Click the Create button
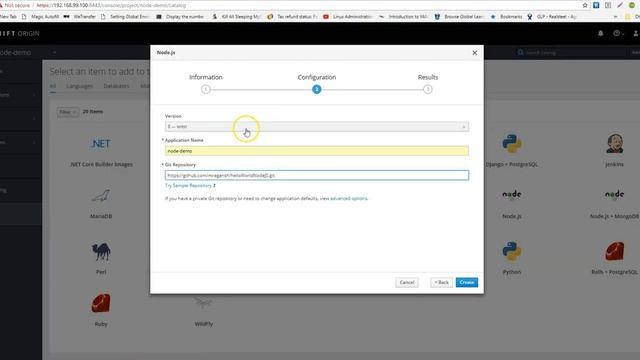 pos(467,282)
